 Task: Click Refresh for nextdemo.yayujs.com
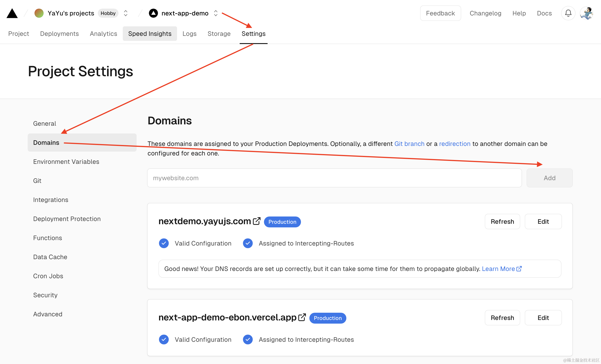502,221
